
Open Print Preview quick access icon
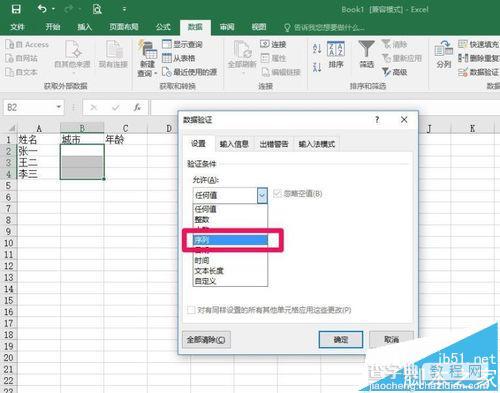(97, 9)
